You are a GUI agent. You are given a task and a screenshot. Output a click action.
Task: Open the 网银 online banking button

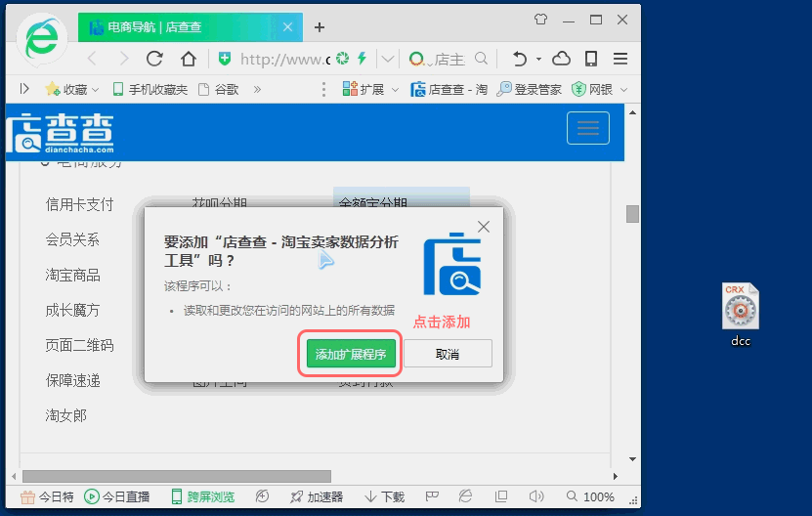592,89
